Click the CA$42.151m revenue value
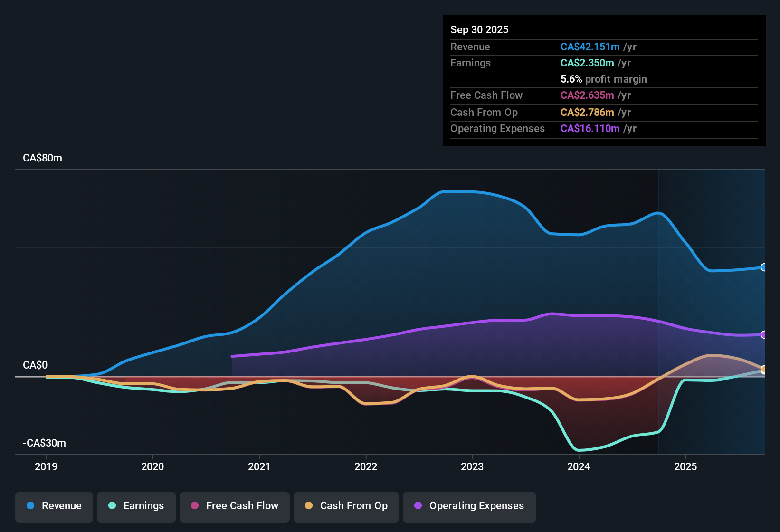Viewport: 780px width, 532px height. coord(590,47)
